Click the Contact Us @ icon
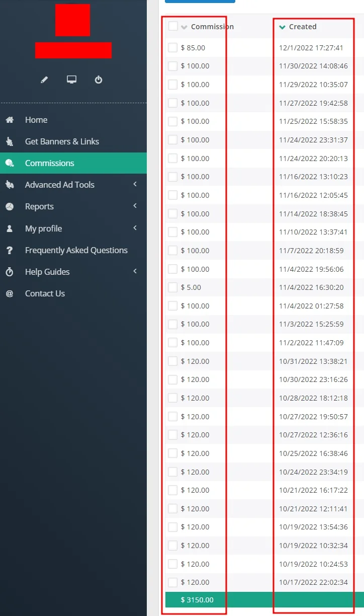 (x=10, y=293)
